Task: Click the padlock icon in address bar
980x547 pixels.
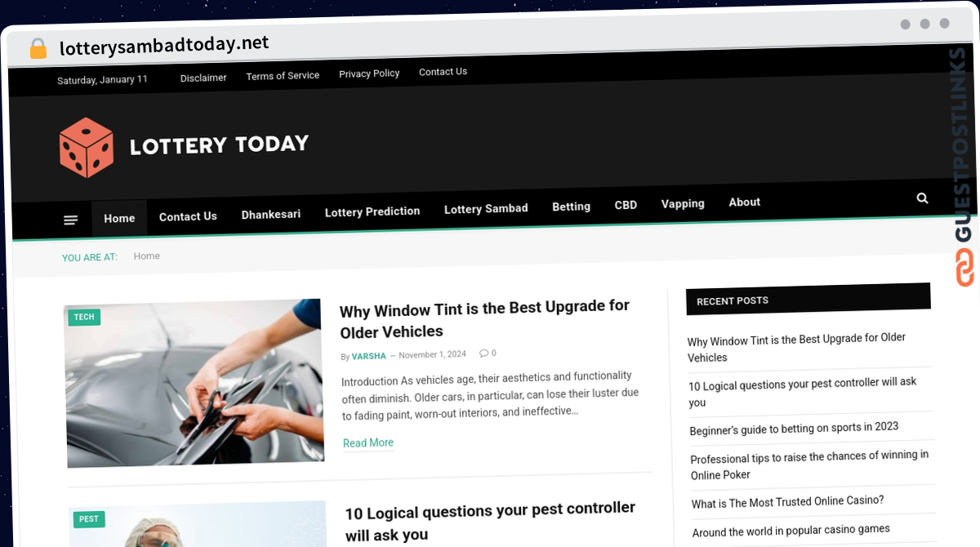Action: click(38, 48)
